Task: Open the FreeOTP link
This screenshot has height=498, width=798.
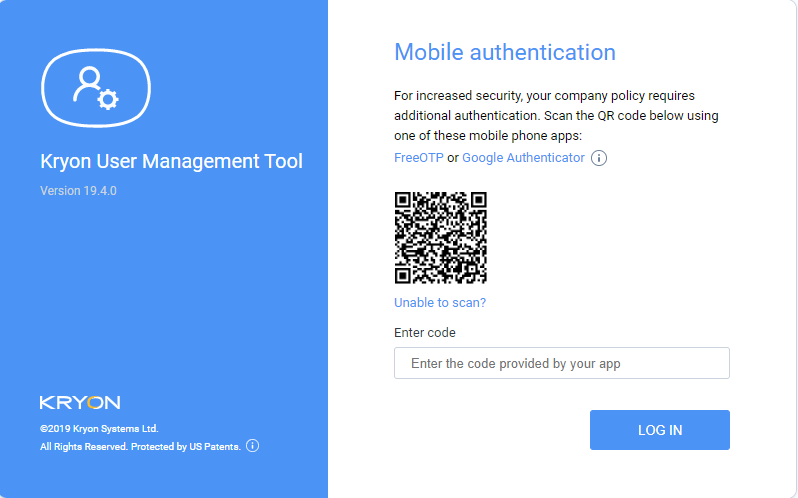Action: (x=419, y=158)
